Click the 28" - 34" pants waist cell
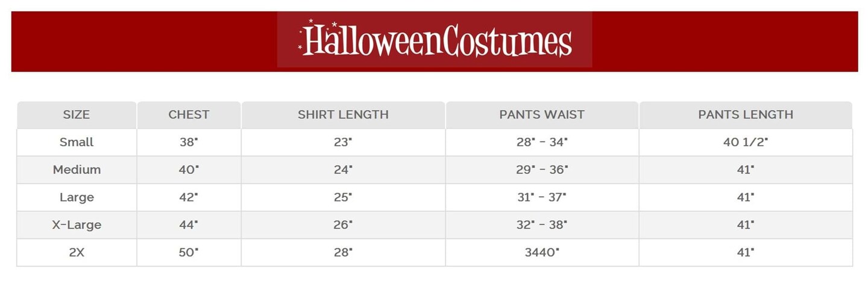The height and width of the screenshot is (283, 868). point(542,142)
